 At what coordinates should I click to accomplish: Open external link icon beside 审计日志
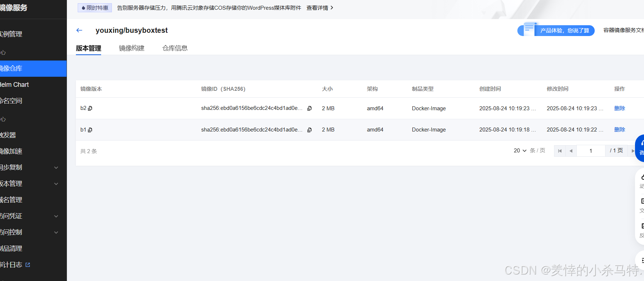pos(28,265)
